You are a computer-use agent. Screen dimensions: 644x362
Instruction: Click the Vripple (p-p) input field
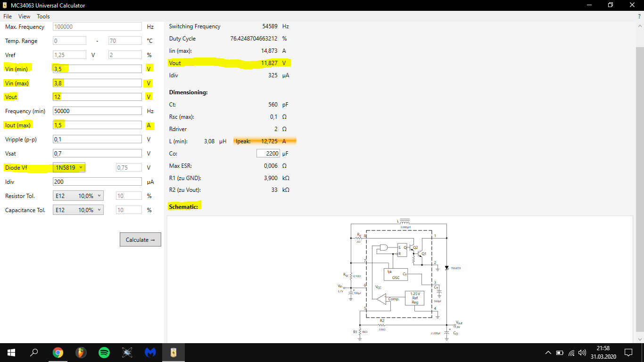pos(97,140)
